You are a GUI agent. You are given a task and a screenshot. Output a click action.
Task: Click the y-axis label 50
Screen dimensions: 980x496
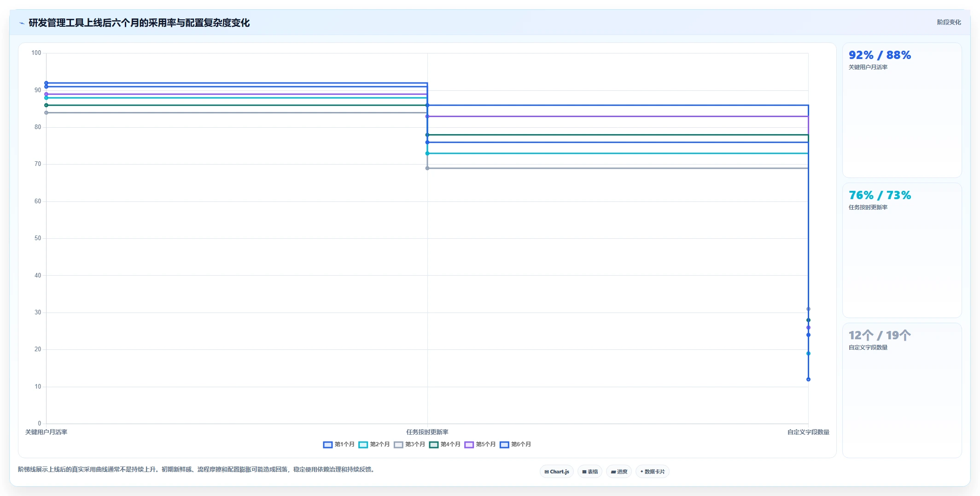click(38, 238)
